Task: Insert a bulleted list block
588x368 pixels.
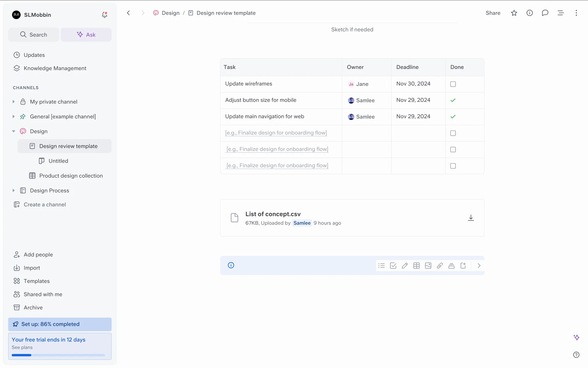Action: [x=381, y=266]
